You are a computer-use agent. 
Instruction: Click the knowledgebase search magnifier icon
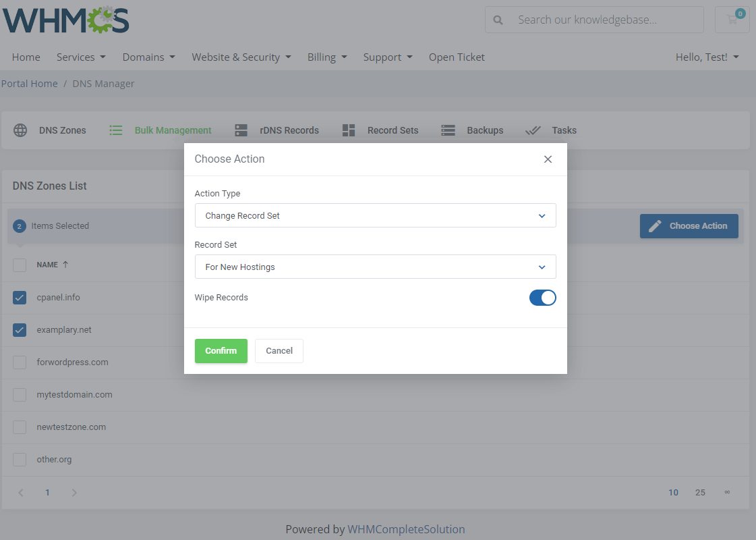[498, 20]
